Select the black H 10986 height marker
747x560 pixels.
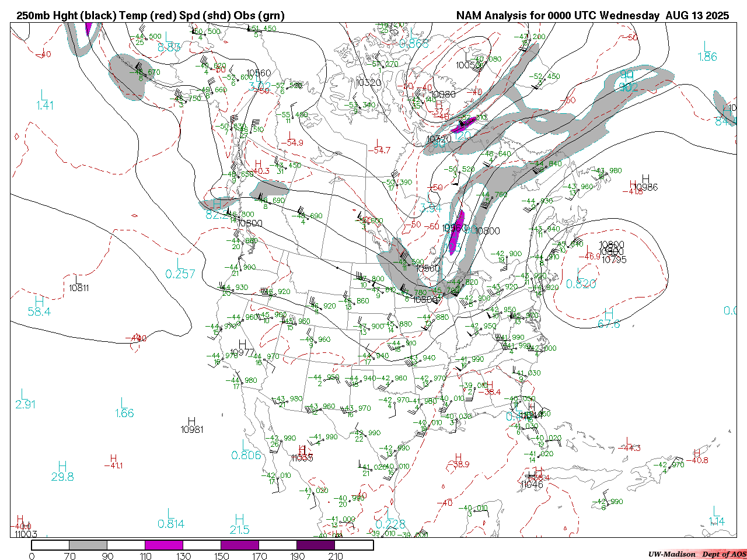(x=645, y=183)
